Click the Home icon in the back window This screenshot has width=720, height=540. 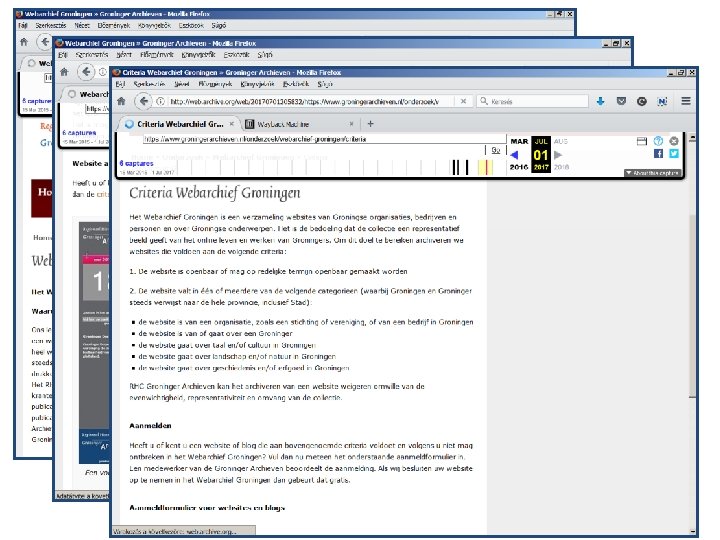tap(24, 42)
